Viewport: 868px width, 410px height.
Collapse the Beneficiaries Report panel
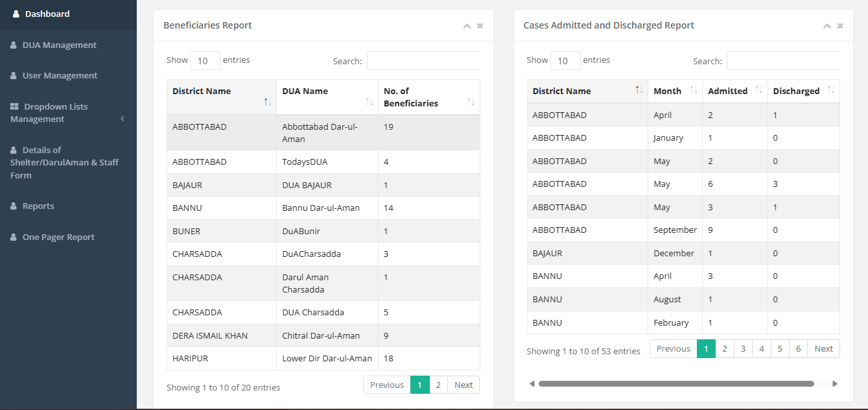pos(467,25)
